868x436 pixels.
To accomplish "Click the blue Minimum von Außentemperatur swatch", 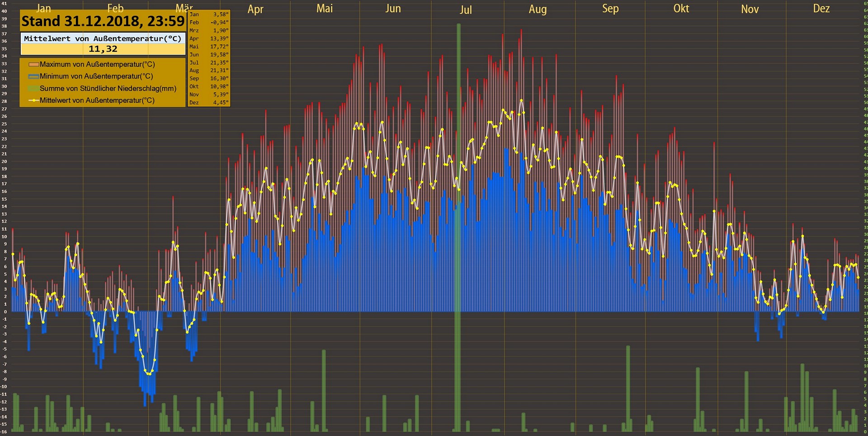I will tap(33, 76).
